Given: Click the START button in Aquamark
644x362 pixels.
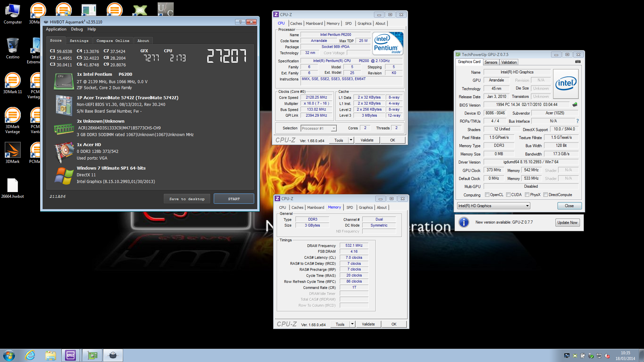Looking at the screenshot, I should [234, 199].
